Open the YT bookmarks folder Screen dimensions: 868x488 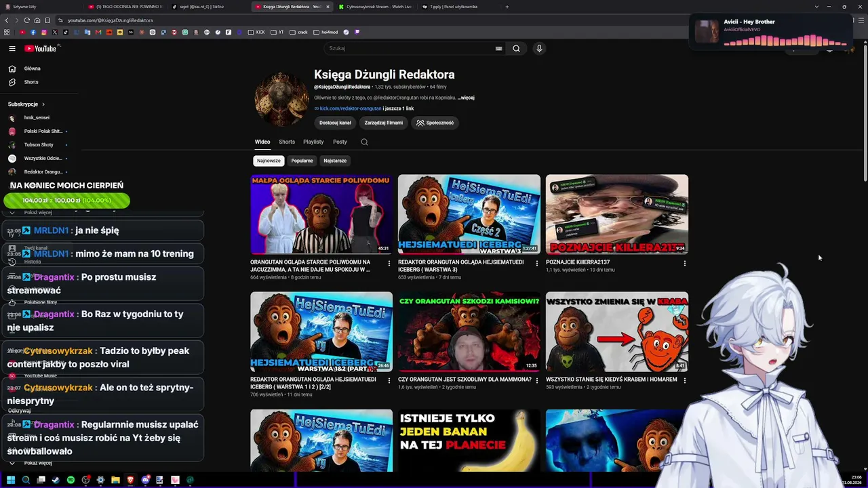277,32
